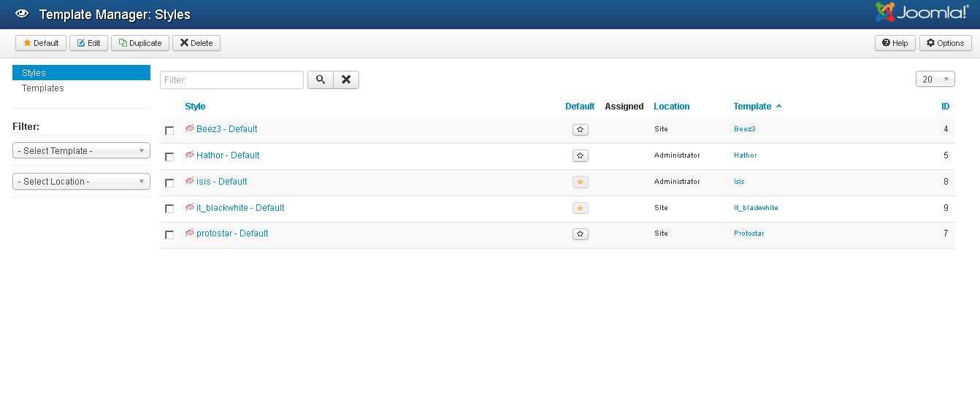Tick the checkbox for Hathor - Default
Viewport: 980px width, 394px height.
pos(169,157)
